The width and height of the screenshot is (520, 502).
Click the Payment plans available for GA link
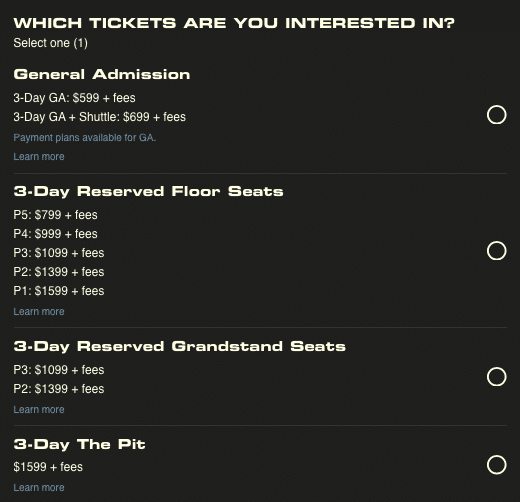coord(85,138)
